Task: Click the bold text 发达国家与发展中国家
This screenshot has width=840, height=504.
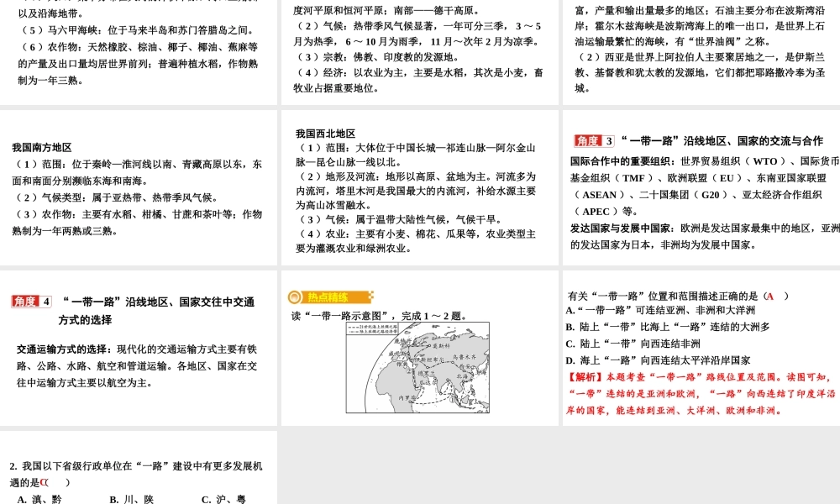Action: (621, 228)
